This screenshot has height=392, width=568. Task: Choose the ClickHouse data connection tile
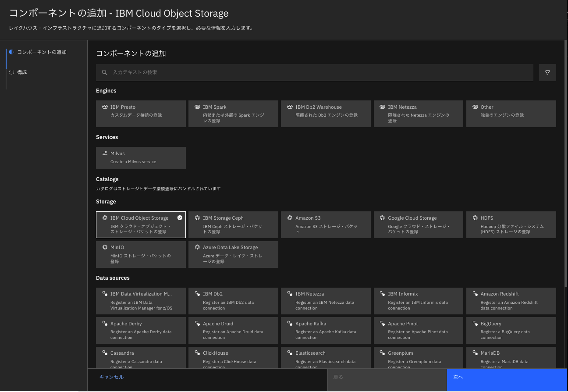(233, 358)
